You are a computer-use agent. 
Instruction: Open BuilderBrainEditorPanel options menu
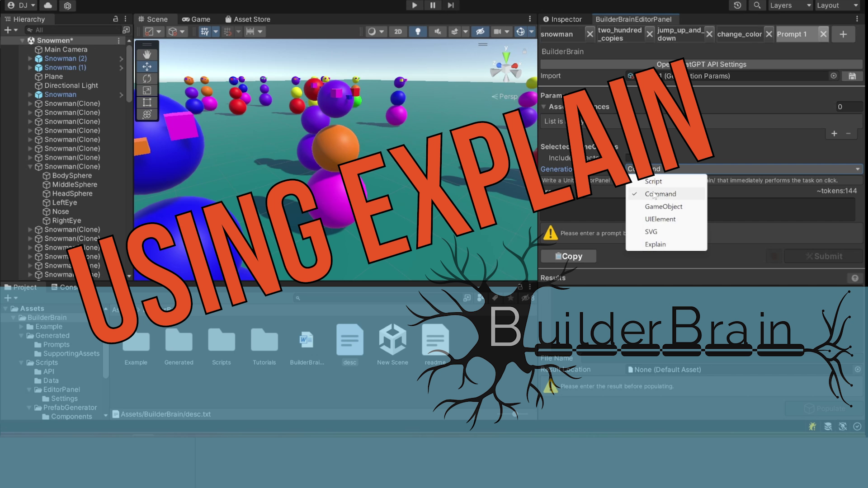[857, 19]
